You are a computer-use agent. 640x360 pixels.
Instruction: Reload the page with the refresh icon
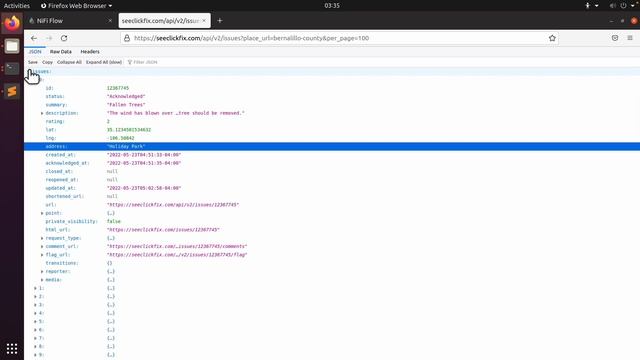64,38
